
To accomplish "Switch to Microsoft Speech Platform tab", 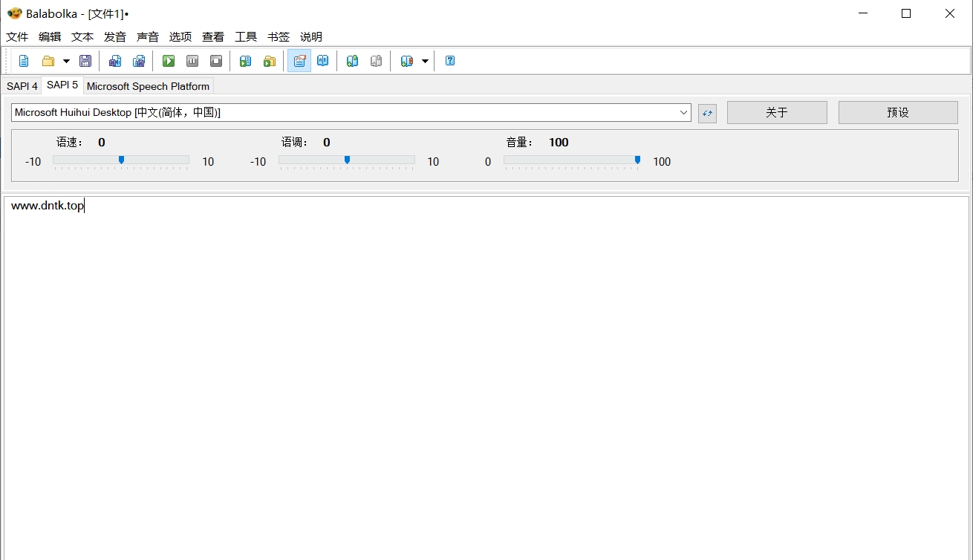I will pyautogui.click(x=148, y=86).
